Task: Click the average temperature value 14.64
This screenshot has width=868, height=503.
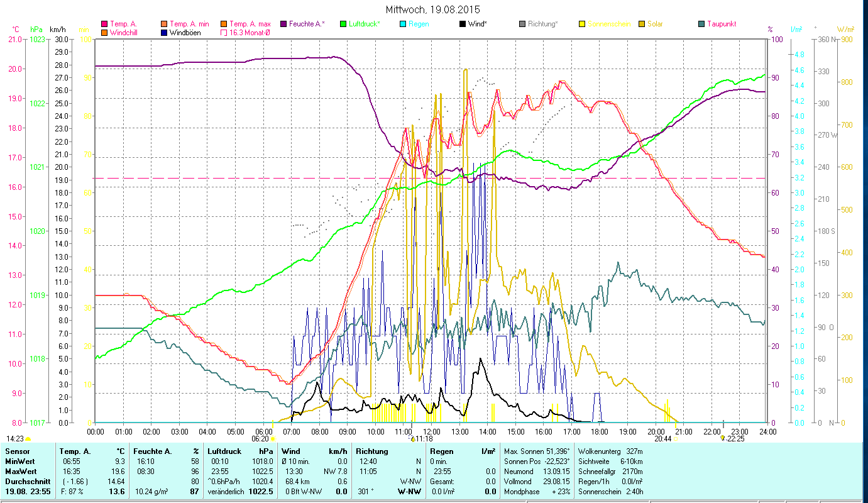Action: tap(116, 482)
